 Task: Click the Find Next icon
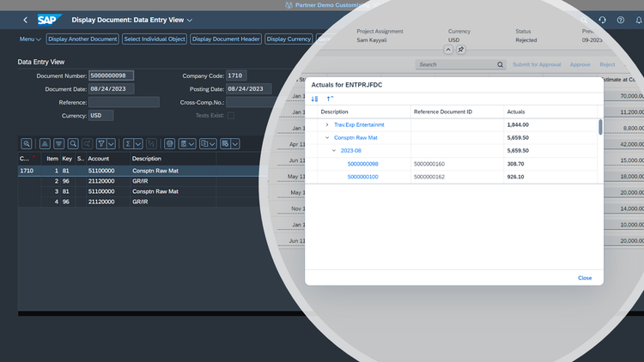87,143
